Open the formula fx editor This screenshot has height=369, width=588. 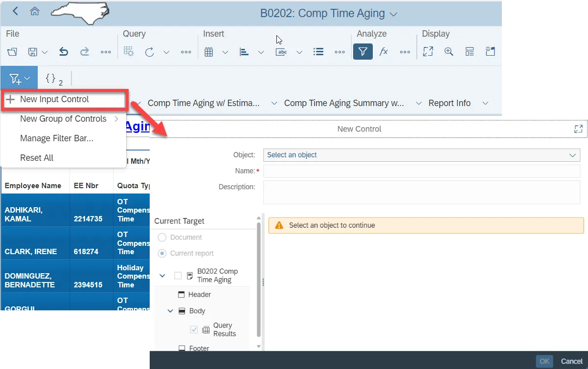click(x=384, y=52)
